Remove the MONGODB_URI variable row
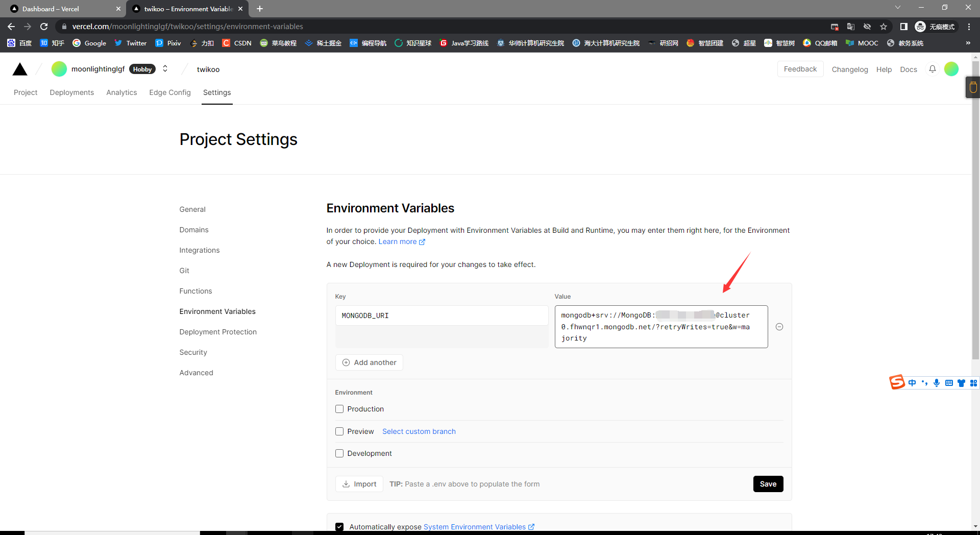980x535 pixels. [x=779, y=327]
